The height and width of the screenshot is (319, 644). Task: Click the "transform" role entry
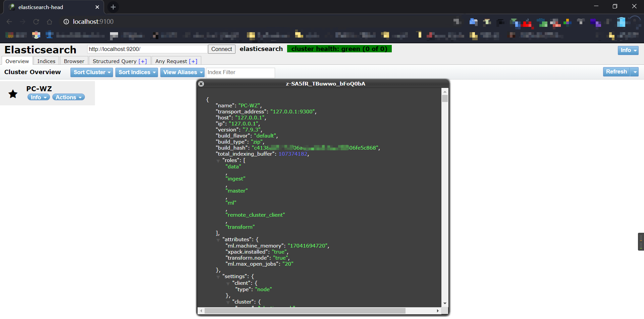click(240, 227)
